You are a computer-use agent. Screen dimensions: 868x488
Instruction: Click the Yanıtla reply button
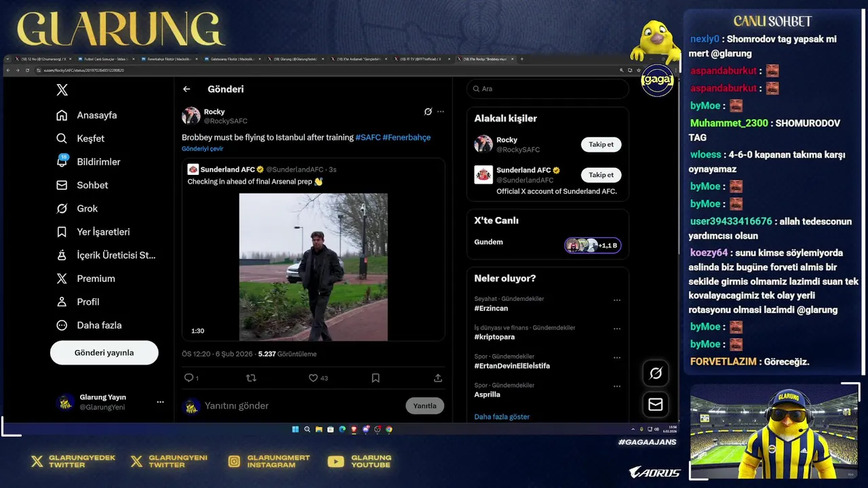pyautogui.click(x=425, y=405)
